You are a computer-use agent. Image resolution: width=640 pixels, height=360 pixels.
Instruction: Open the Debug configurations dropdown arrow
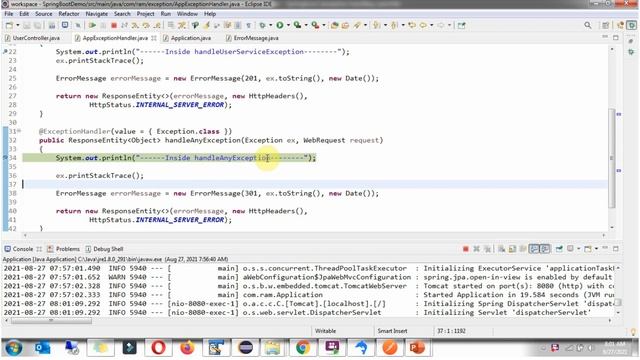270,25
